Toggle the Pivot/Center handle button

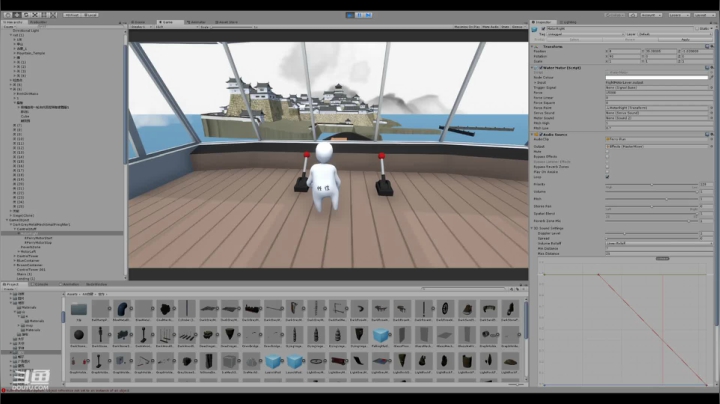tap(71, 15)
